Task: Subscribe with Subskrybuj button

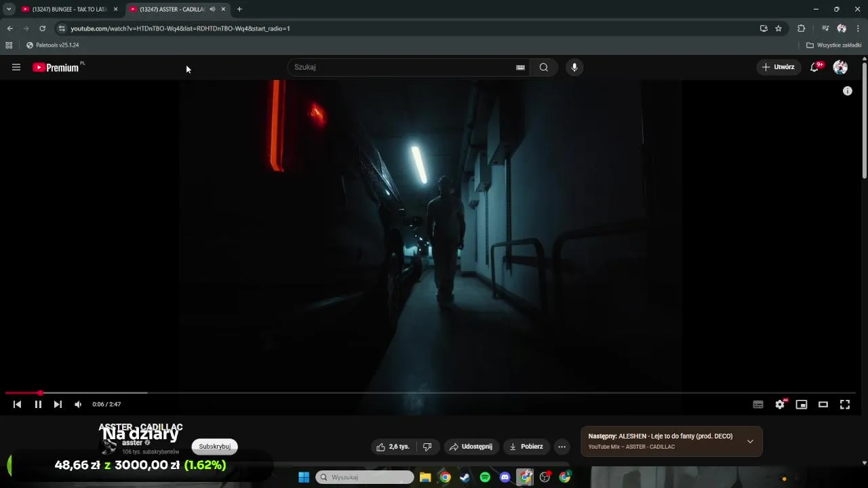Action: tap(214, 447)
